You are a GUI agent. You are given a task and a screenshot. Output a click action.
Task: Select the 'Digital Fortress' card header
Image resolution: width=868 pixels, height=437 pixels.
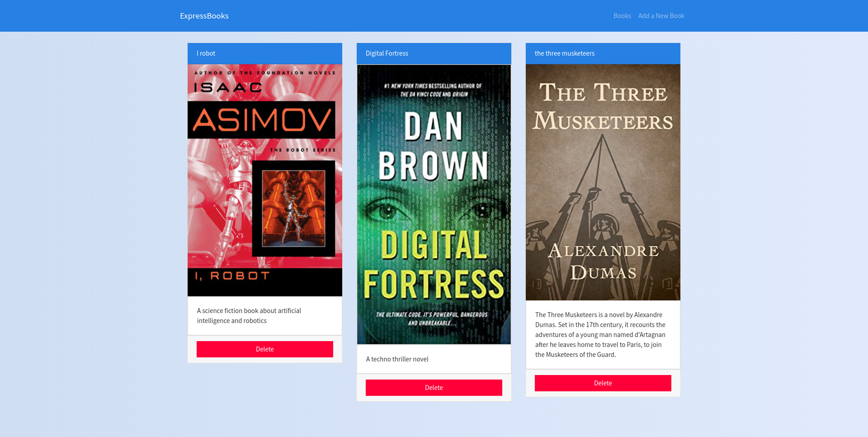pyautogui.click(x=434, y=53)
